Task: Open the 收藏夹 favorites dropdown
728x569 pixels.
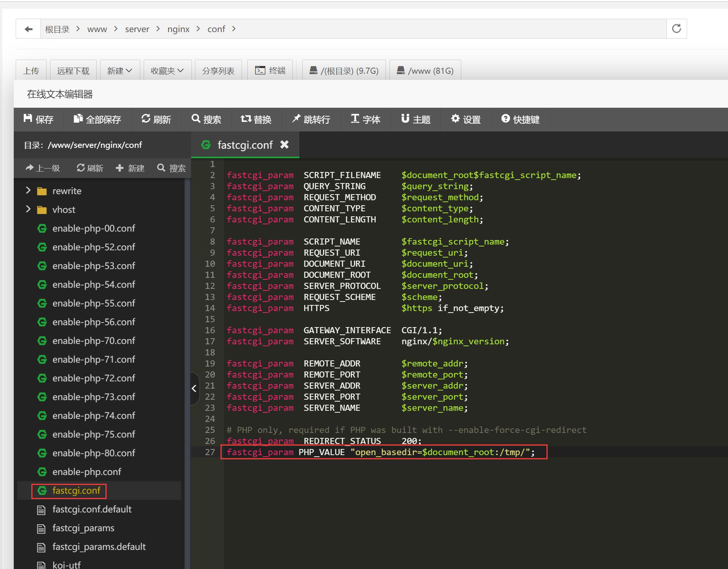Action: [167, 70]
